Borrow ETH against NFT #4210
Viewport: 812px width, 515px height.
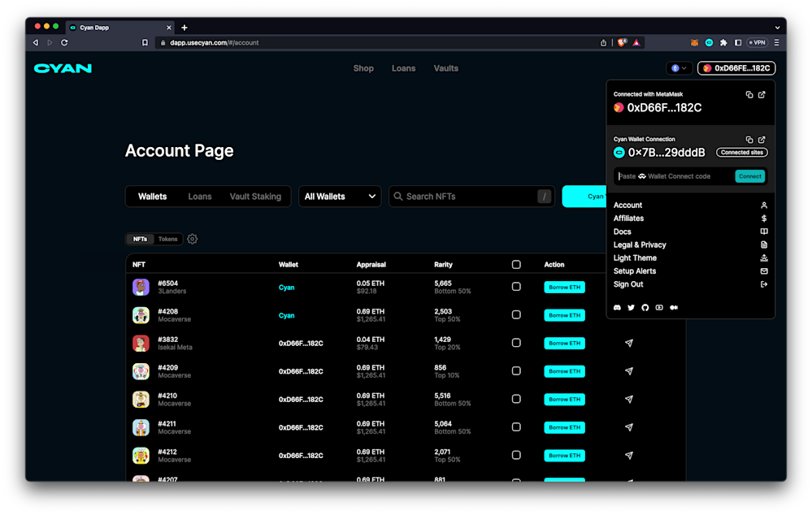tap(564, 400)
